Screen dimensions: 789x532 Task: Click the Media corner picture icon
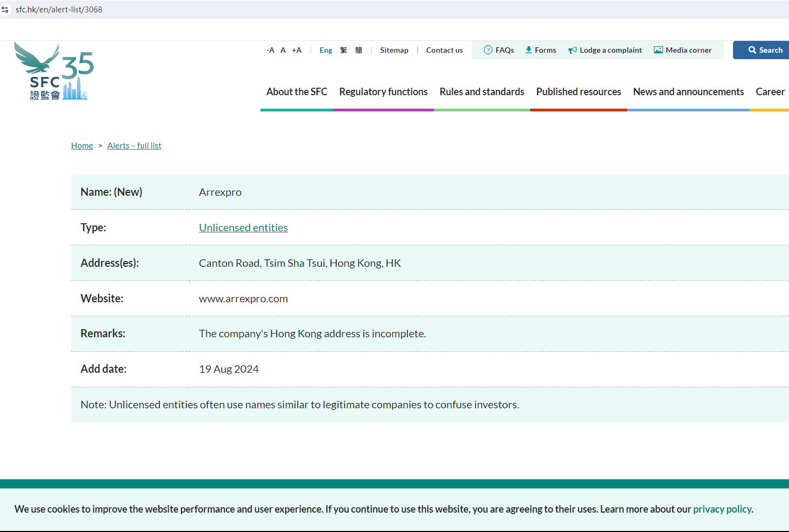point(658,50)
